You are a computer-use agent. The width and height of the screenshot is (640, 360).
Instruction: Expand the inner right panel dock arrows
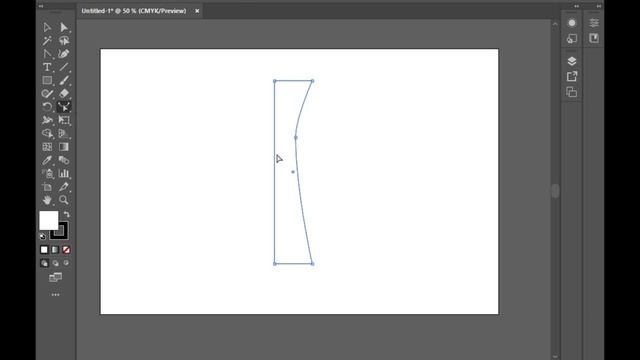[576, 6]
